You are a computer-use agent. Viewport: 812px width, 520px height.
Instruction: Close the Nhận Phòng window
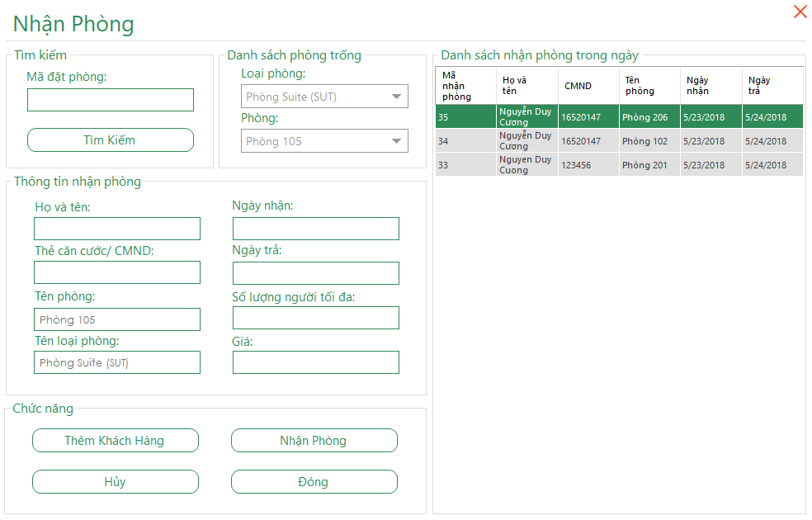click(799, 12)
